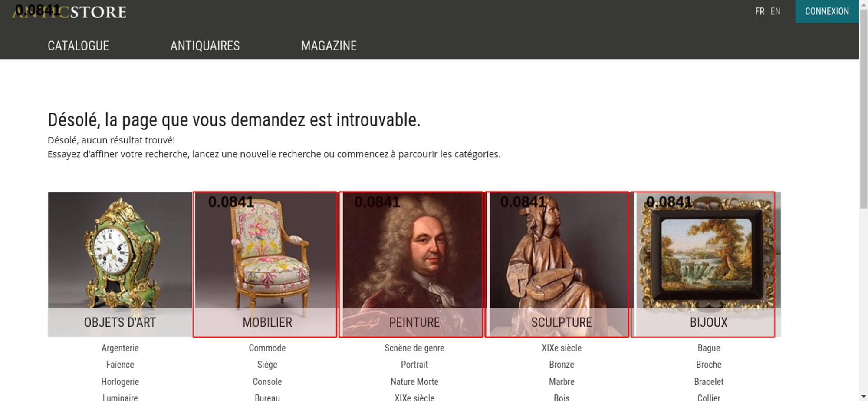The width and height of the screenshot is (868, 401).
Task: Select the Scène de genre link
Action: [x=414, y=348]
